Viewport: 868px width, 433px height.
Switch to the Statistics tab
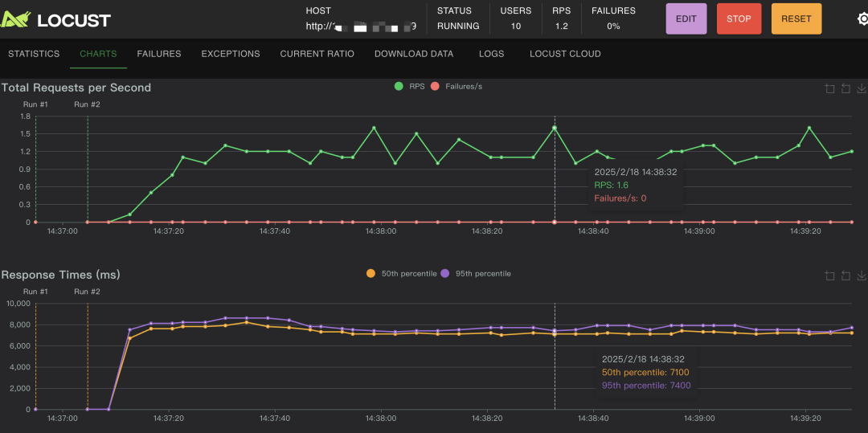coord(34,54)
